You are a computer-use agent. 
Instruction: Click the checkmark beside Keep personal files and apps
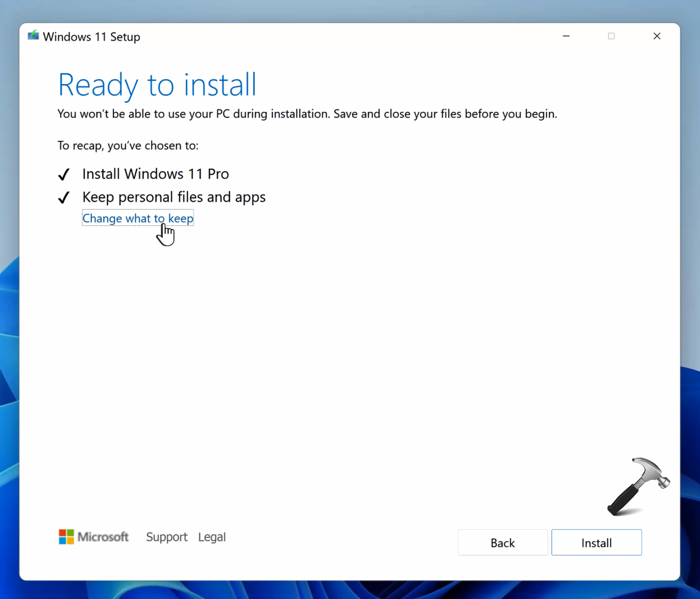click(63, 198)
